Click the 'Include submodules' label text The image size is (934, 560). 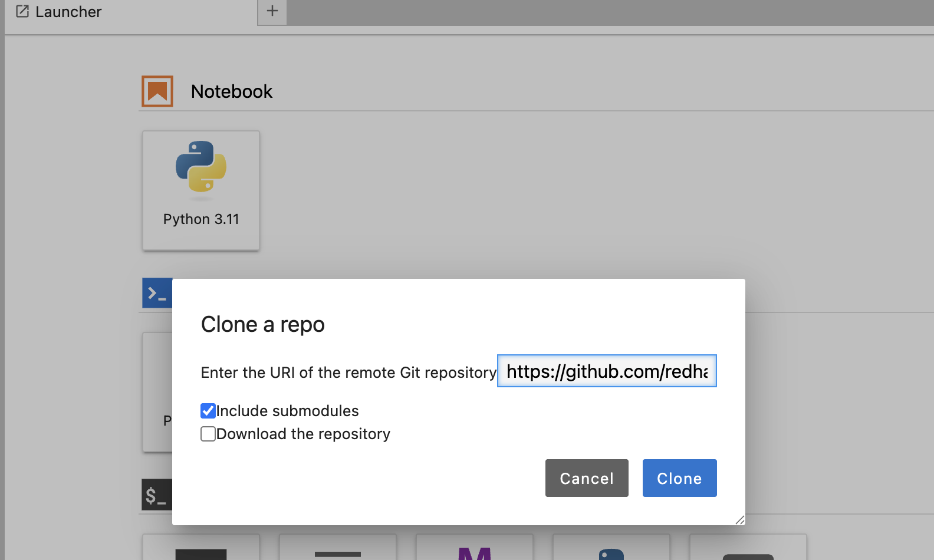coord(287,411)
